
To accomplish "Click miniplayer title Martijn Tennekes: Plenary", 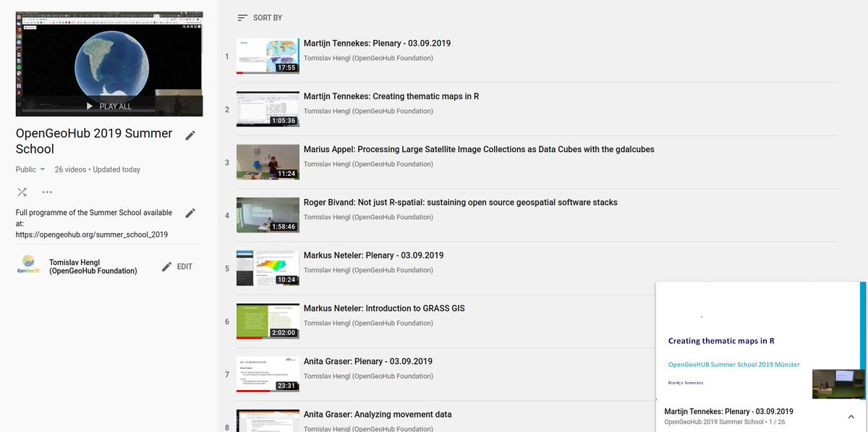I will point(728,412).
